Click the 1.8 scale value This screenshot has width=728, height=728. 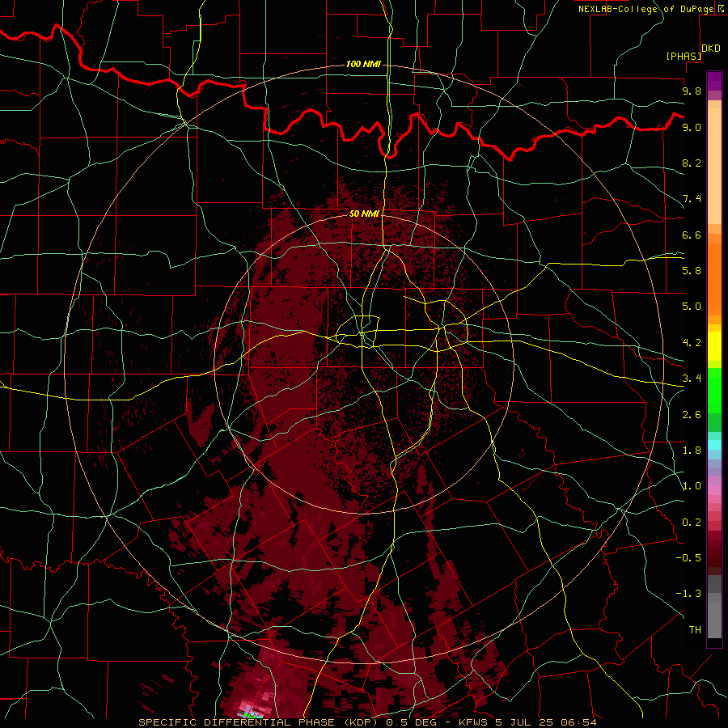tap(692, 451)
